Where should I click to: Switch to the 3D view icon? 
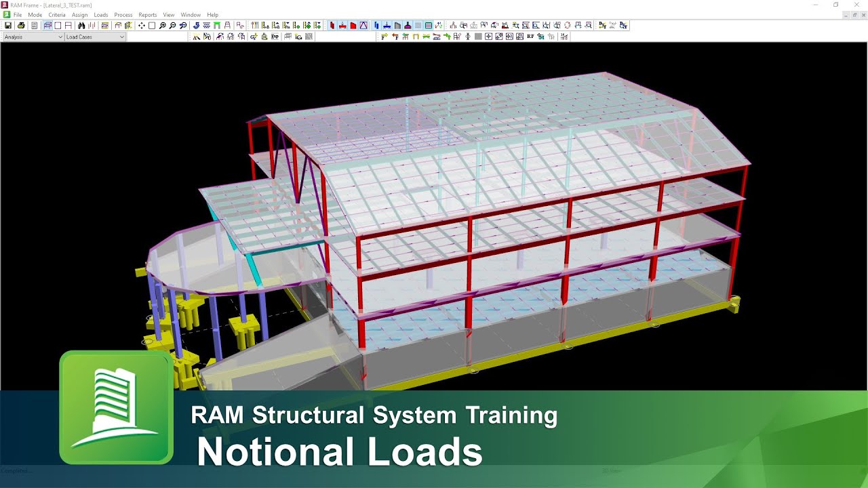48,25
